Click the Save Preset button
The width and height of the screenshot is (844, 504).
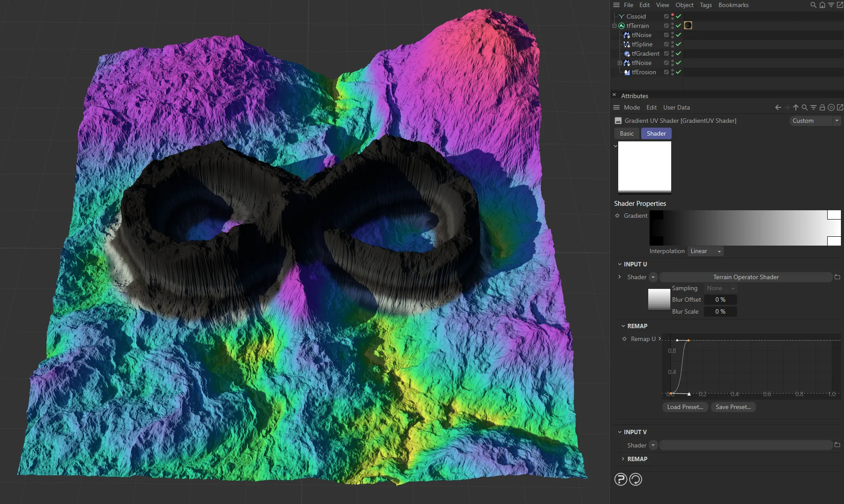pos(734,407)
